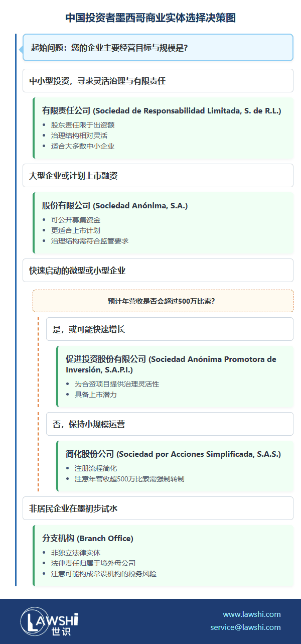Screen dimensions: 301x644
Task: Open the www.lawshi.com link
Action: pos(251,614)
